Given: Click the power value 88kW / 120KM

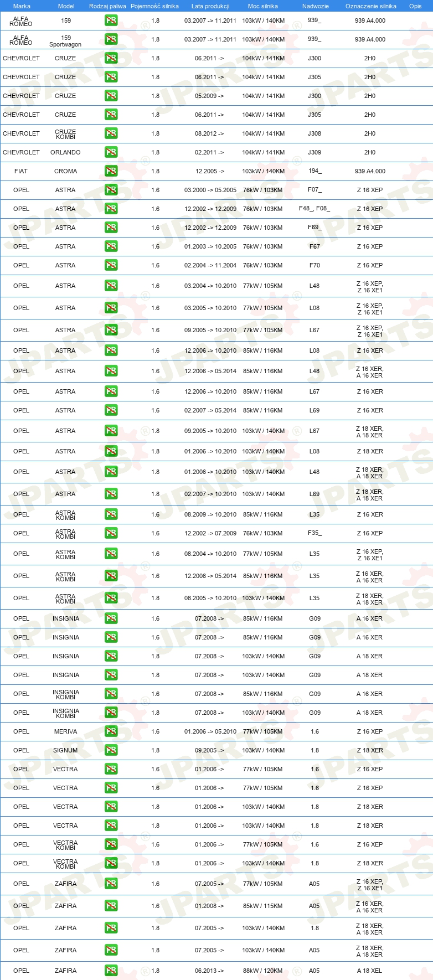Looking at the screenshot, I should pyautogui.click(x=263, y=971).
